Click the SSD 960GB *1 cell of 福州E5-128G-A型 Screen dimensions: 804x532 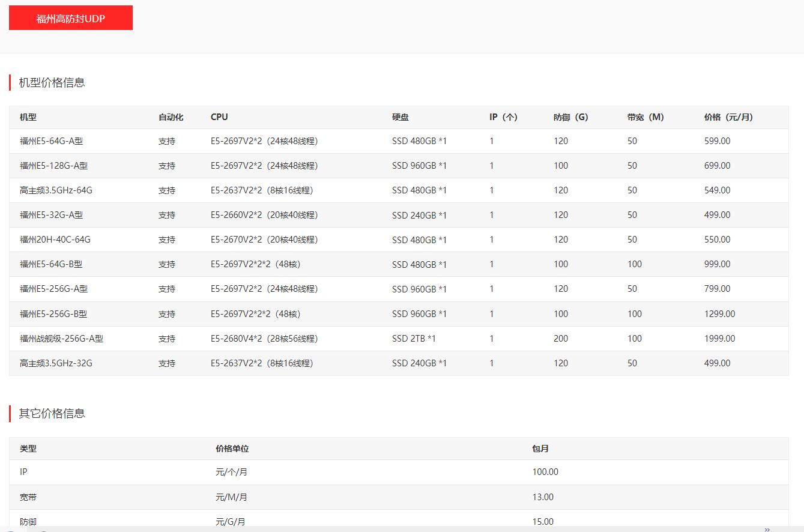click(419, 166)
